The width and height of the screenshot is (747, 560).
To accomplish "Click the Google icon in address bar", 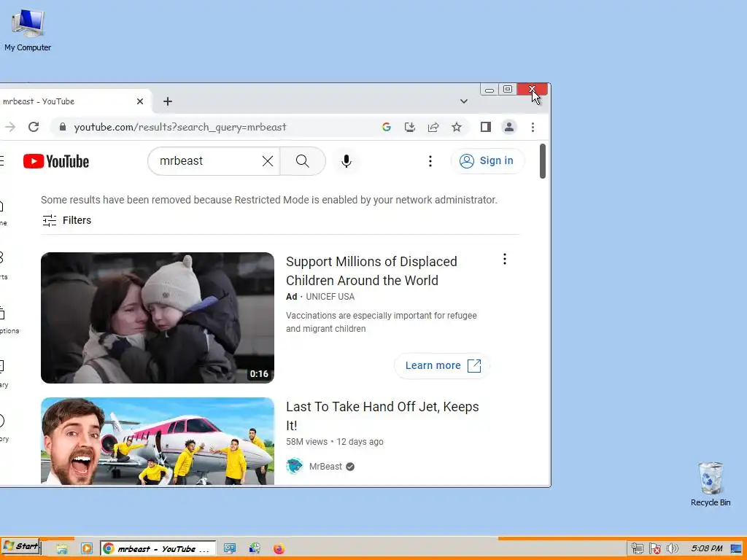I will coord(387,127).
